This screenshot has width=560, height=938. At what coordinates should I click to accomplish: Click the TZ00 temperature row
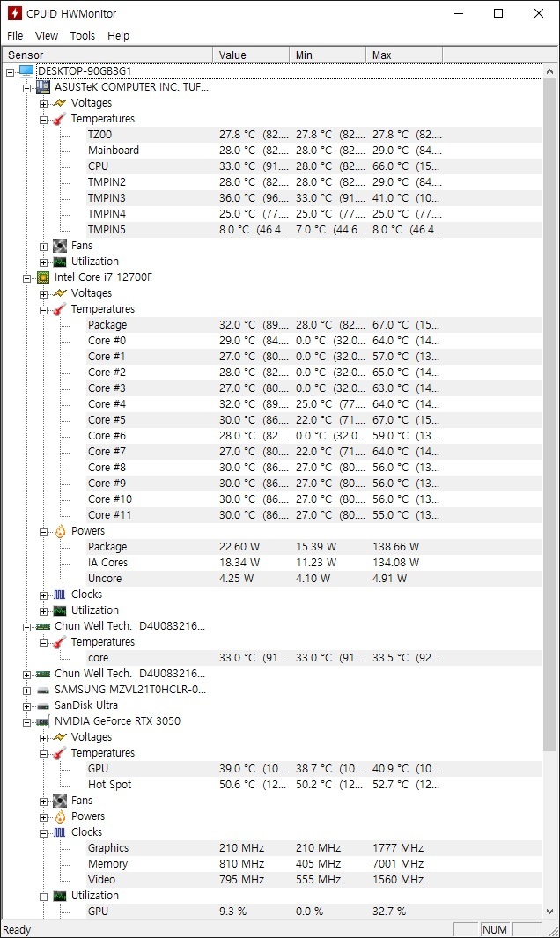coord(313,135)
